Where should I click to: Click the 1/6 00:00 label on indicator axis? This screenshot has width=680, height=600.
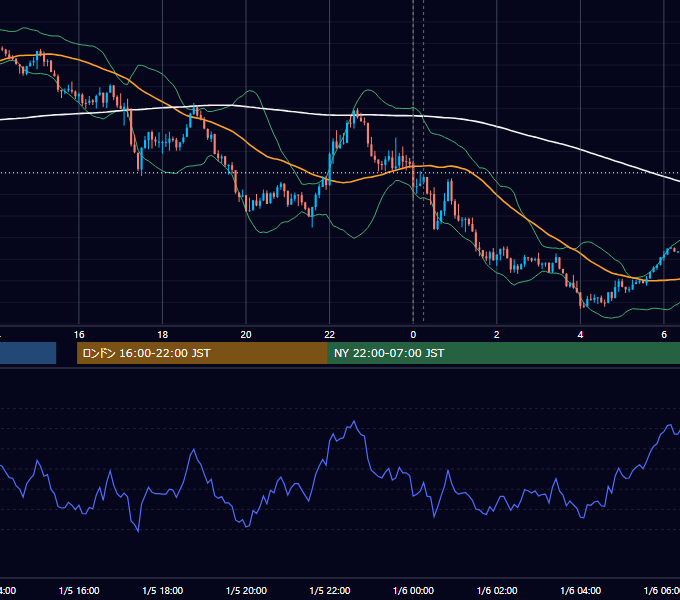[x=413, y=591]
